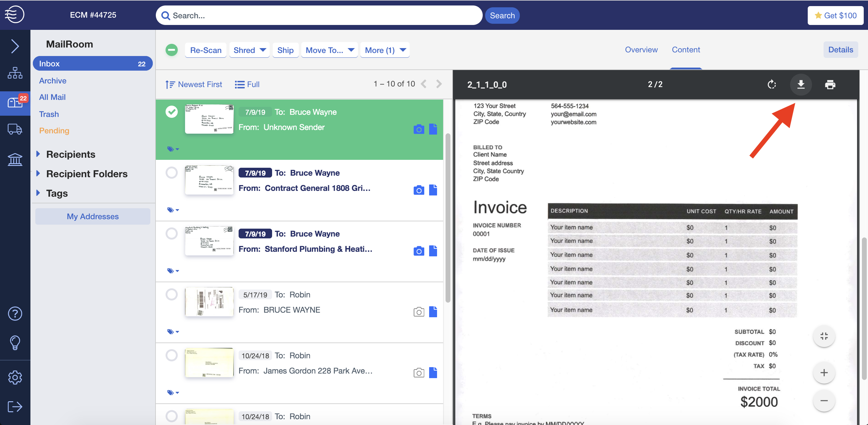Open the tag dropdown on Stanford Plumbing mail
Image resolution: width=868 pixels, height=425 pixels.
(x=173, y=271)
